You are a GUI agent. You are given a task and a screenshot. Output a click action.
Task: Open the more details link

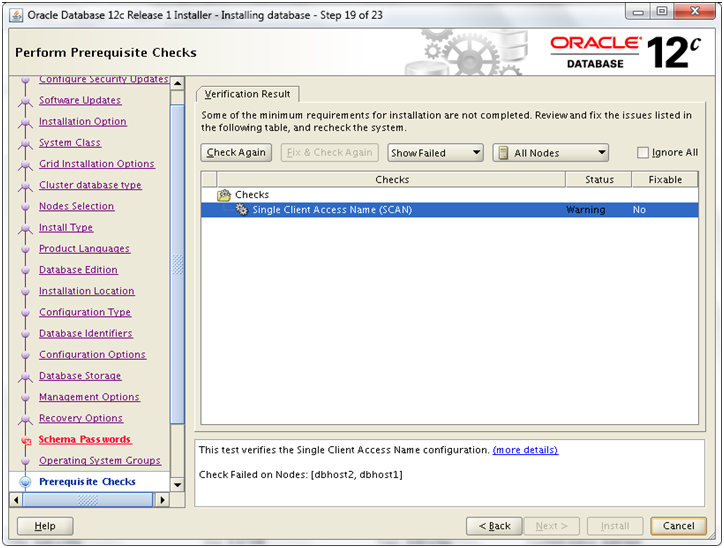click(525, 450)
